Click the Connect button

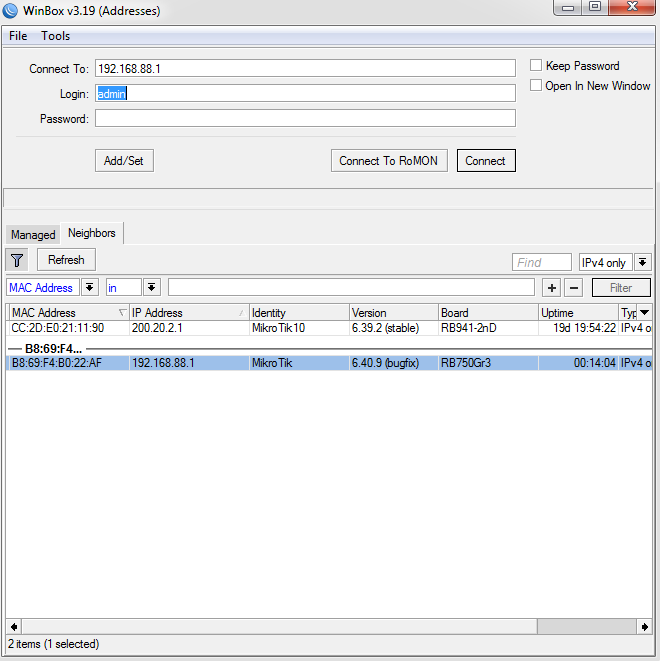tap(486, 161)
